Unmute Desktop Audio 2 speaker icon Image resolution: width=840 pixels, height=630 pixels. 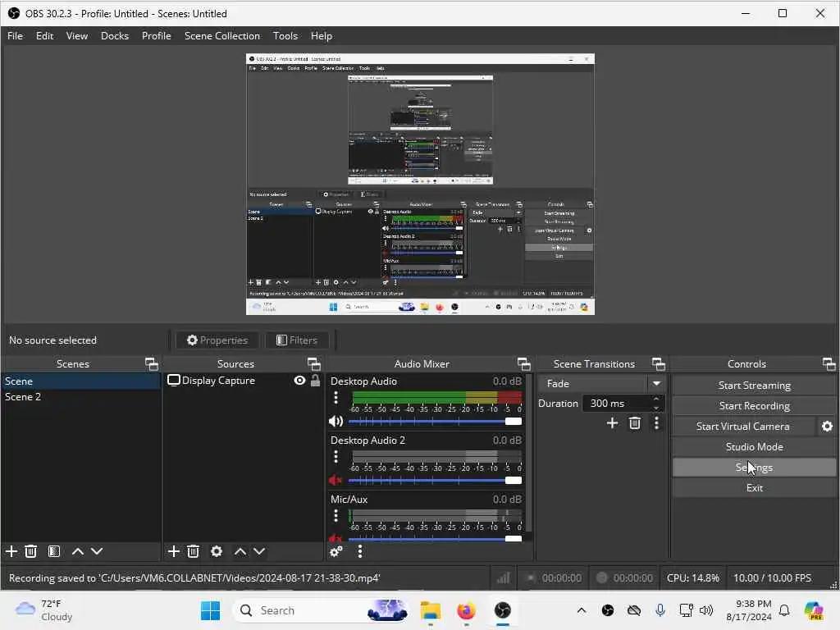[336, 480]
